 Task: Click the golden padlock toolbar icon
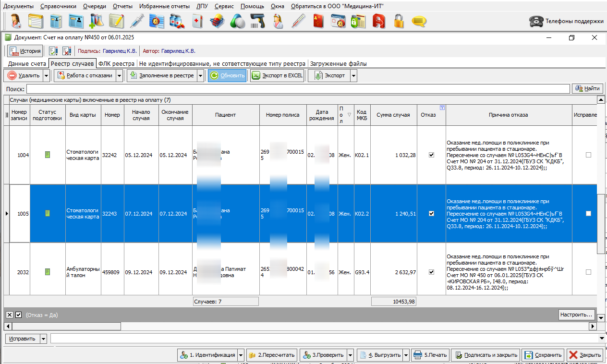[x=399, y=21]
